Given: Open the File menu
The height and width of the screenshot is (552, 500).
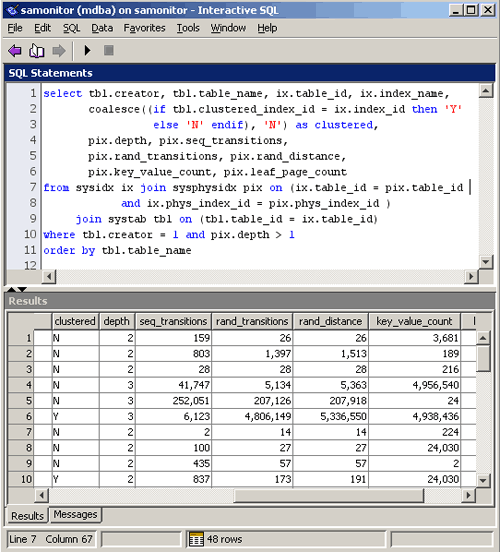Looking at the screenshot, I should (15, 28).
